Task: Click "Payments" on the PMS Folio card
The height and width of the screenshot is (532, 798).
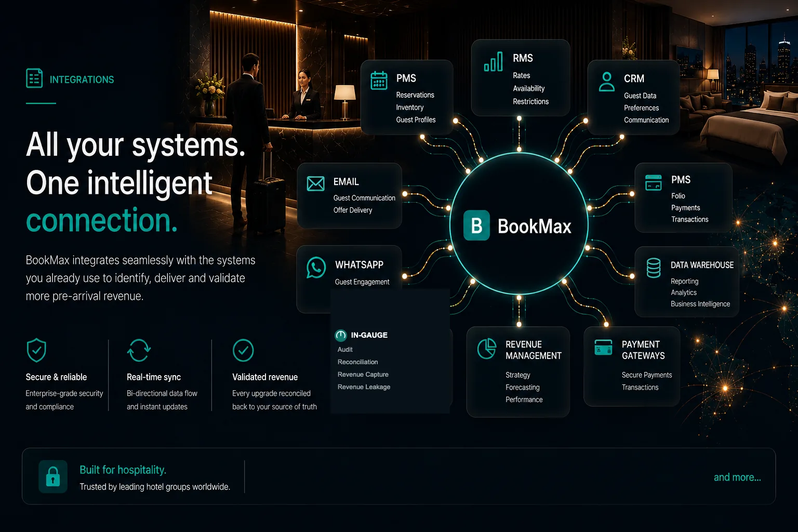Action: pyautogui.click(x=686, y=208)
